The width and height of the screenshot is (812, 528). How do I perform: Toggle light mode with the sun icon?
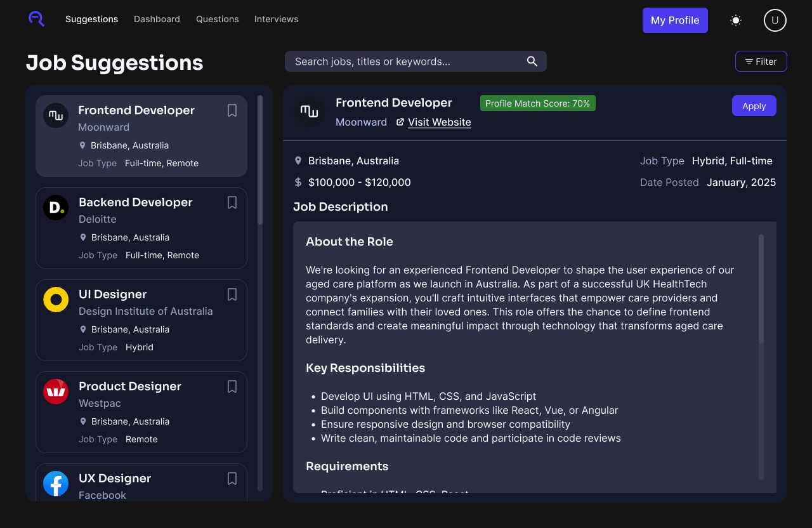(x=735, y=20)
